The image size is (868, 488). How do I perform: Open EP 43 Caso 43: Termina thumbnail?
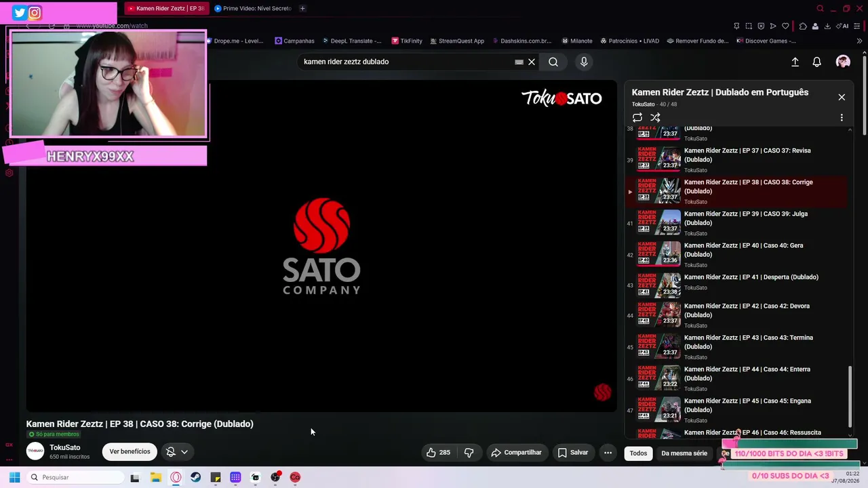[659, 346]
